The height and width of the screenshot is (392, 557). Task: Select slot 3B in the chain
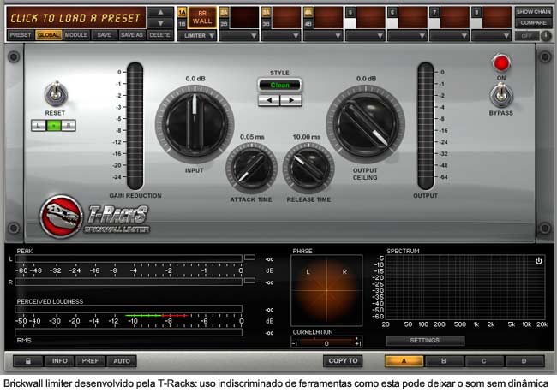coord(266,24)
